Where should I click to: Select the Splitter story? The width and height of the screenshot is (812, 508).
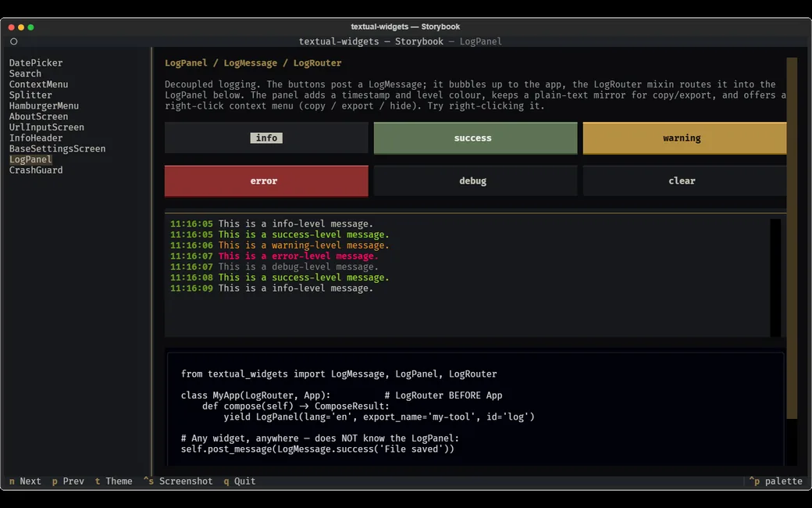click(30, 95)
